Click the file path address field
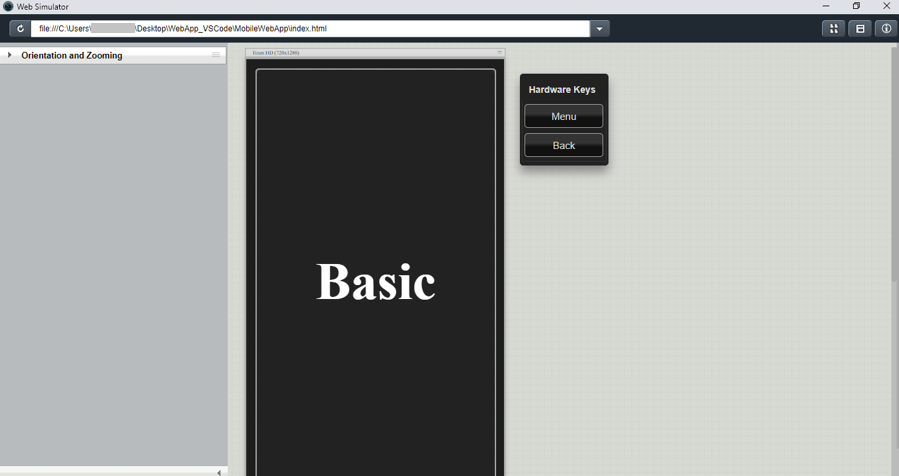The width and height of the screenshot is (899, 476). tap(310, 29)
